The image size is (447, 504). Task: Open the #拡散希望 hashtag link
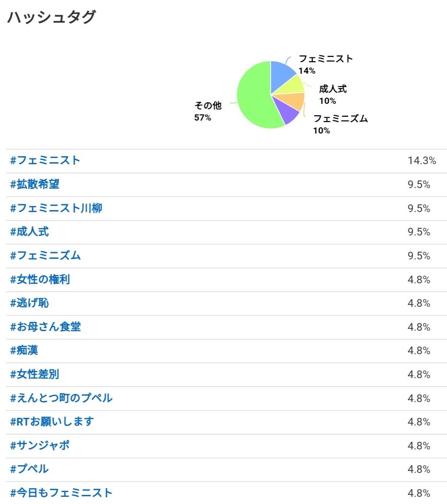35,184
